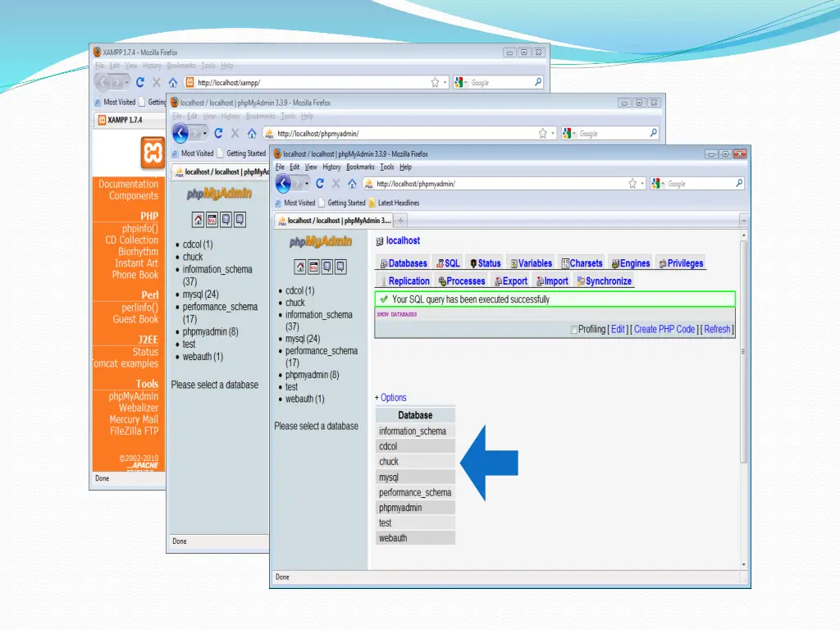Open the bookmark star dropdown in the front window

click(x=642, y=184)
